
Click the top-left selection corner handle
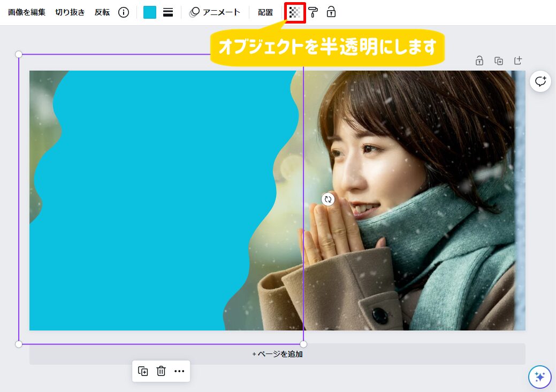coord(19,54)
